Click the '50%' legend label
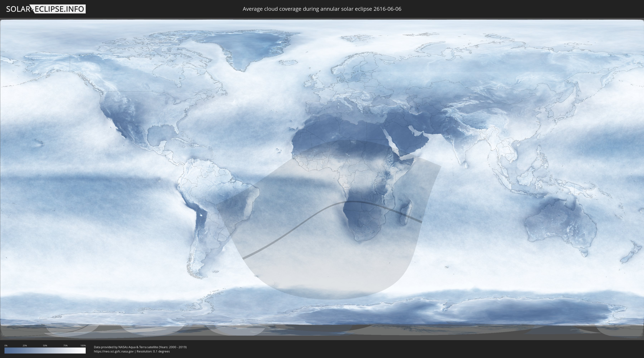 (x=45, y=345)
